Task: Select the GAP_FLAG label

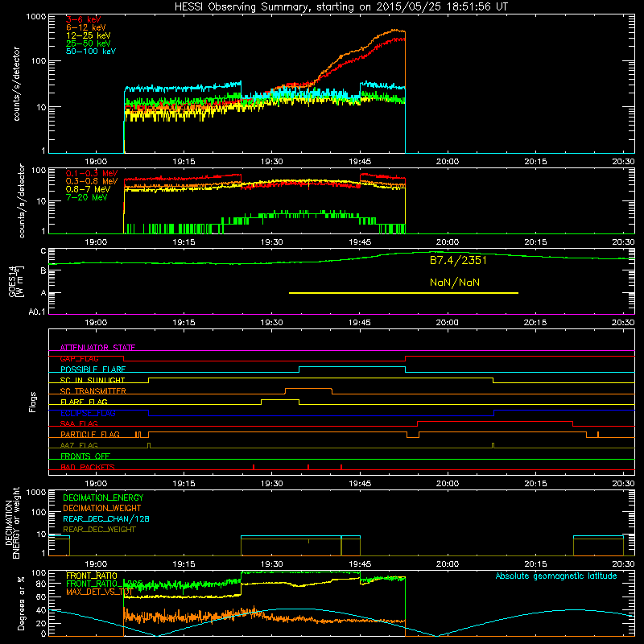Action: [x=79, y=358]
